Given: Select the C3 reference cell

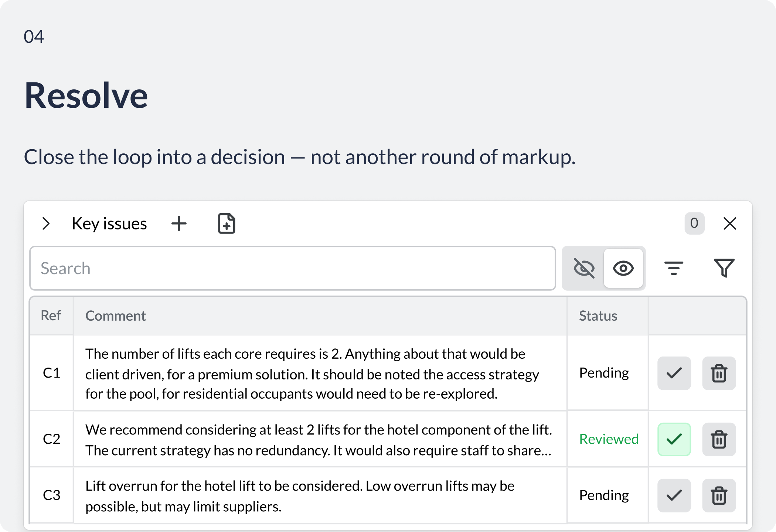Looking at the screenshot, I should pos(51,495).
